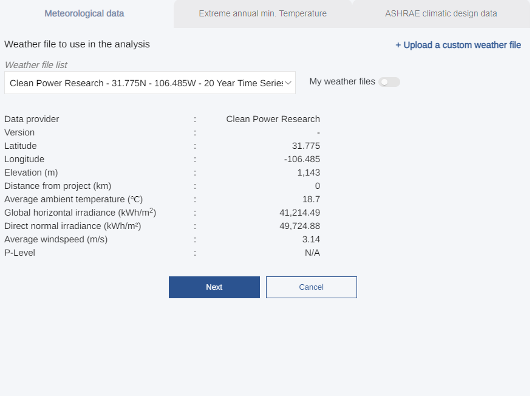
Task: Click the weather file selector chevron
Action: (x=288, y=82)
